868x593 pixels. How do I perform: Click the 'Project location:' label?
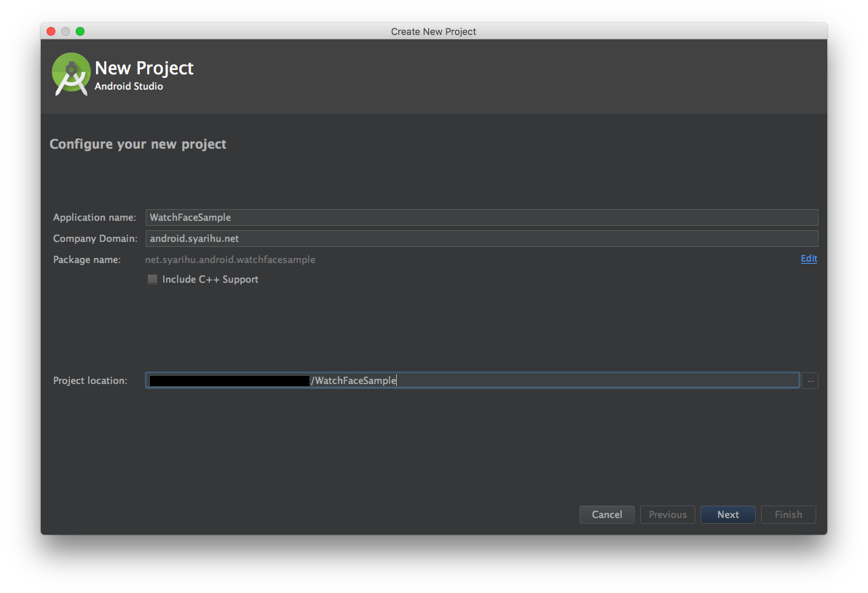pyautogui.click(x=90, y=380)
